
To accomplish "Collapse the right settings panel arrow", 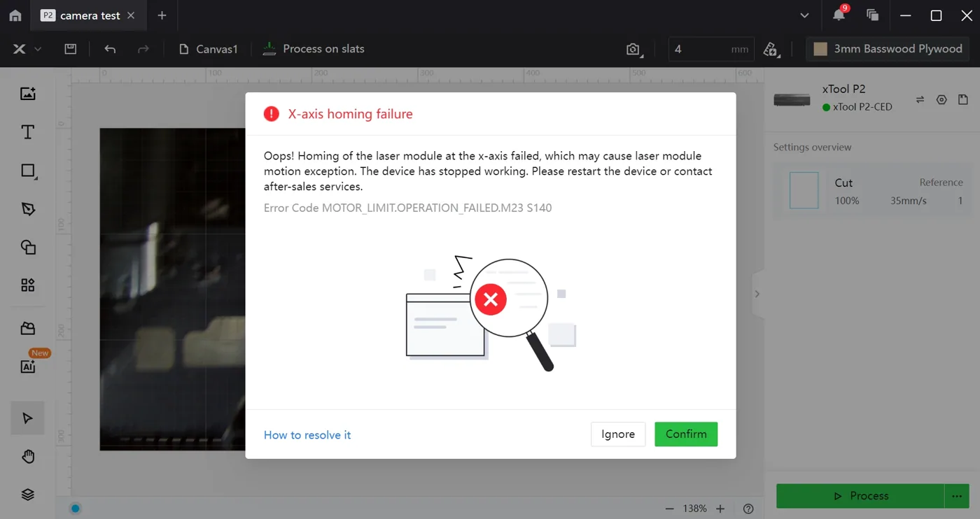I will pyautogui.click(x=757, y=294).
